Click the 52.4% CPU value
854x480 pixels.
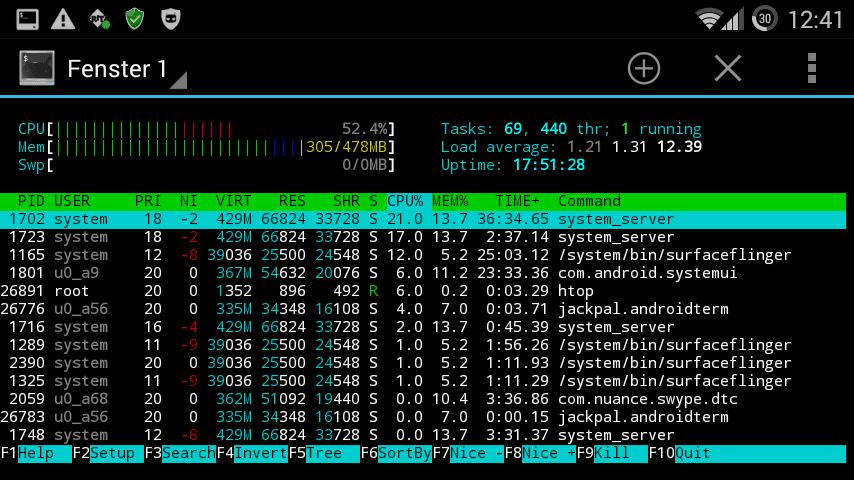(x=364, y=129)
